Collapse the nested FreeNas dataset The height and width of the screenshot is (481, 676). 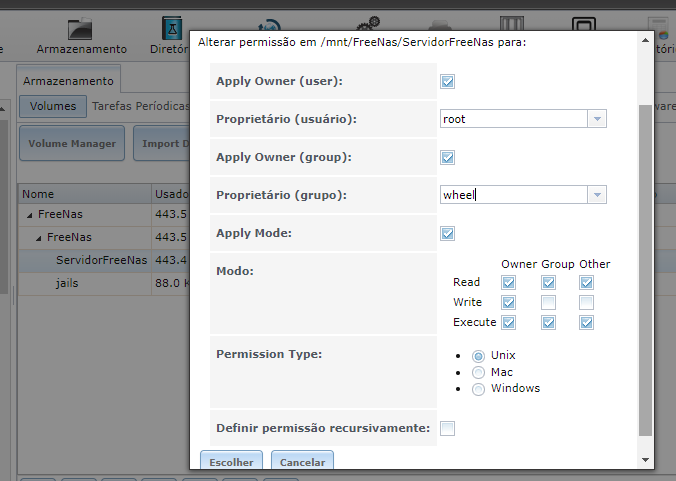[39, 238]
